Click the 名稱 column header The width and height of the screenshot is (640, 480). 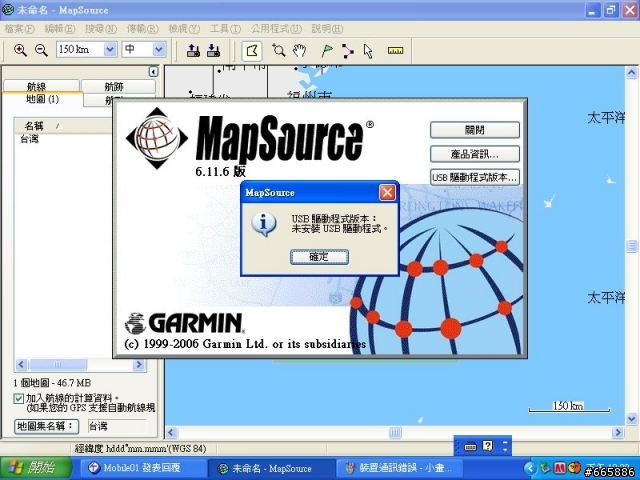[x=62, y=126]
